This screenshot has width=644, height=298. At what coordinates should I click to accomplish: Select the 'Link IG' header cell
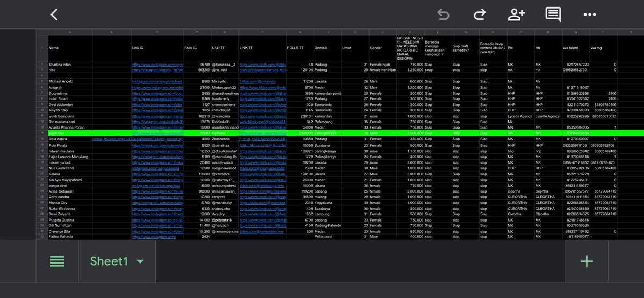(x=157, y=48)
